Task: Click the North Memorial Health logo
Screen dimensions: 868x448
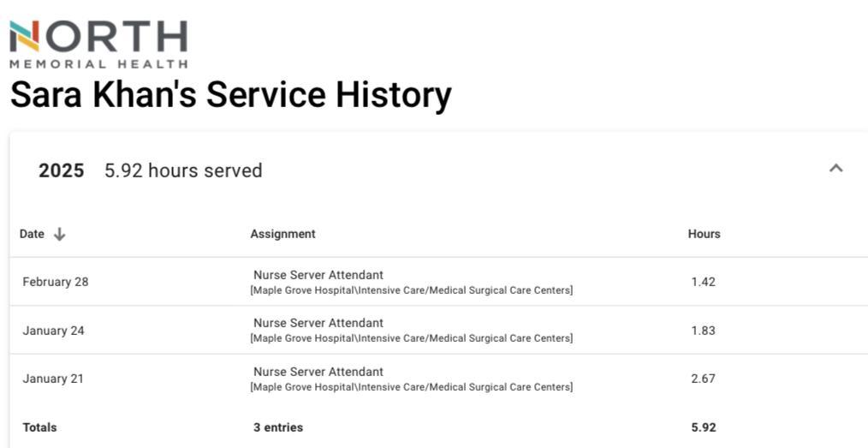Action: coord(98,44)
